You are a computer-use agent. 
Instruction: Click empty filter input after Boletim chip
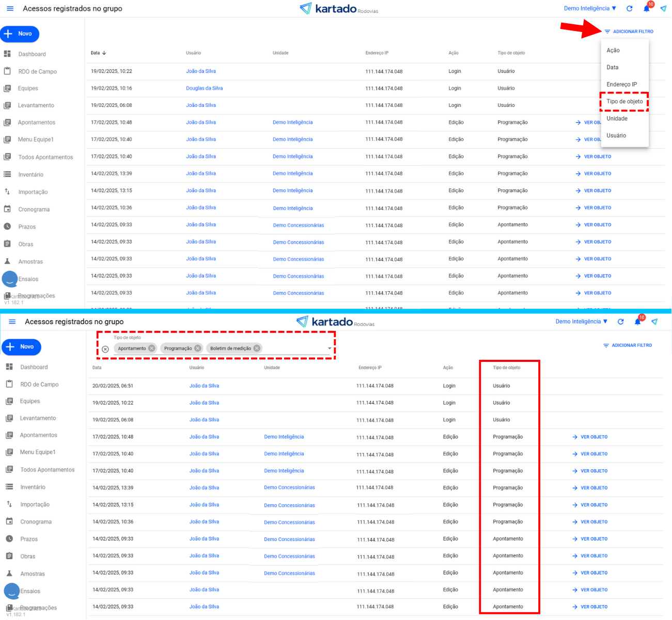(294, 348)
